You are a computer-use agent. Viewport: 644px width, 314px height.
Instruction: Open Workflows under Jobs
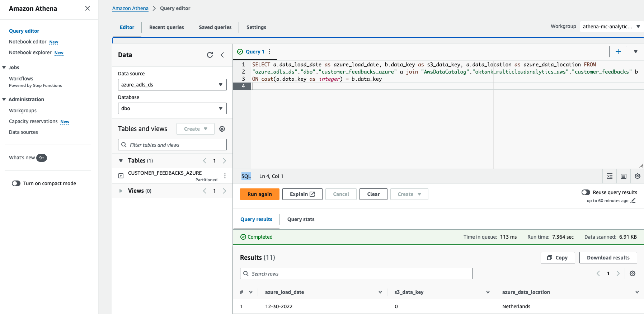(x=21, y=79)
